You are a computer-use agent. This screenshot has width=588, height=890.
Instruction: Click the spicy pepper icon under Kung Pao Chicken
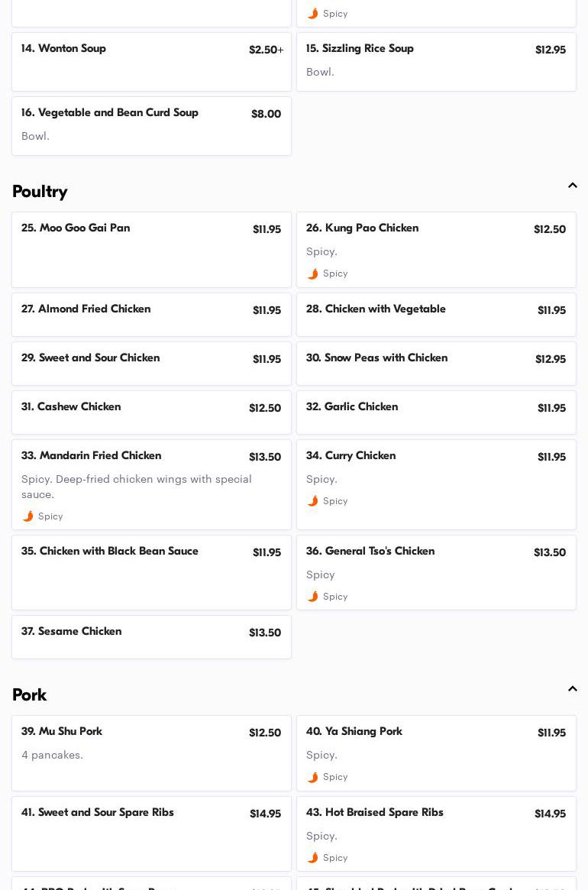(312, 273)
